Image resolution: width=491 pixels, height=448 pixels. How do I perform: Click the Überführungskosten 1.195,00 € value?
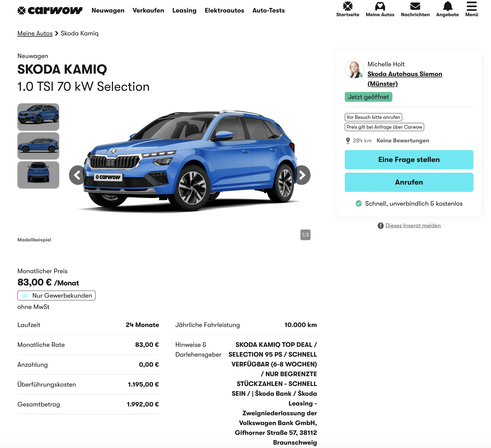pos(143,384)
